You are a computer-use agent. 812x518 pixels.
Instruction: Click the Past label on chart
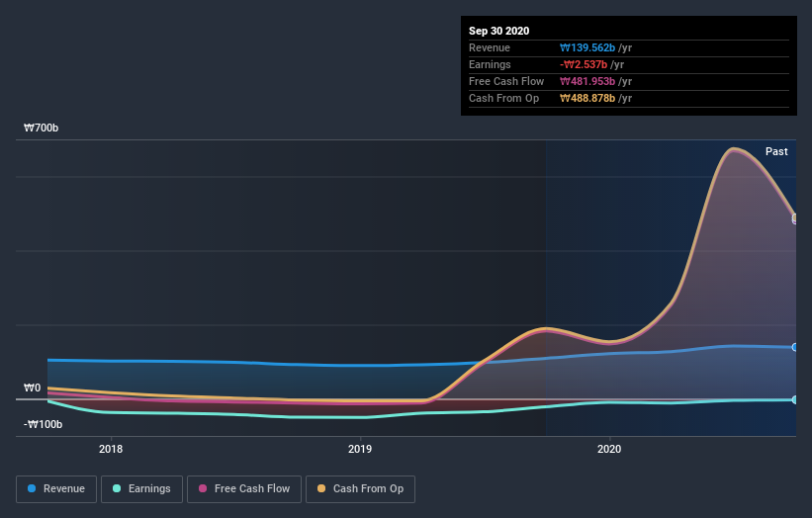(x=776, y=151)
